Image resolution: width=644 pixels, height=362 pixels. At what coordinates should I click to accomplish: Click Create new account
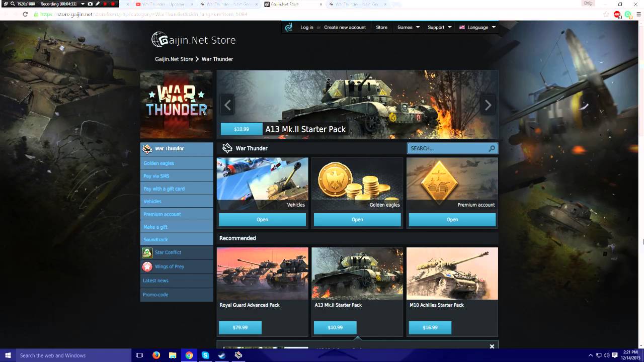point(345,27)
